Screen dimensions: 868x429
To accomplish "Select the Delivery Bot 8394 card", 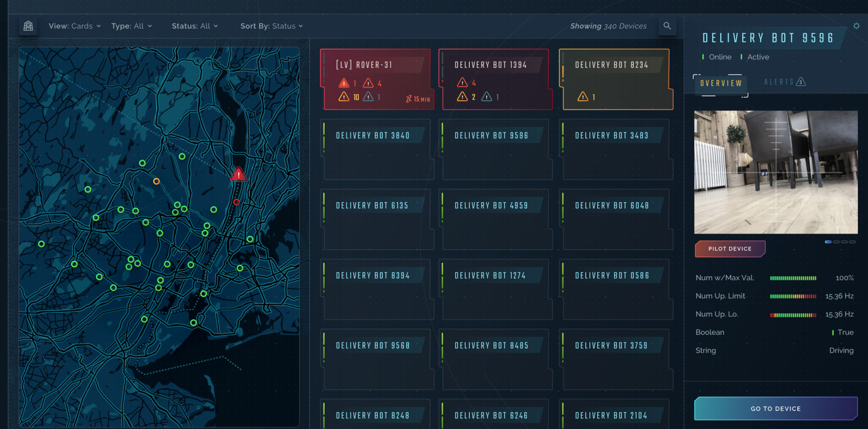I will coord(377,290).
